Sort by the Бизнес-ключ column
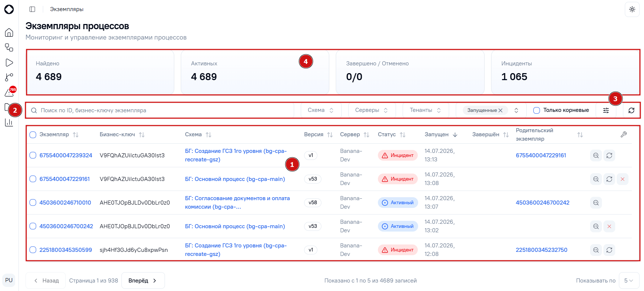 pyautogui.click(x=142, y=135)
